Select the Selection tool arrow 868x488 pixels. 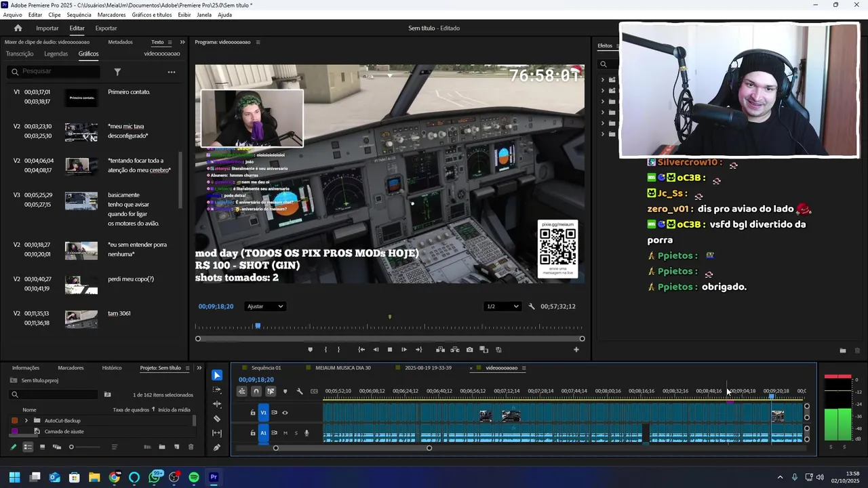pos(217,375)
